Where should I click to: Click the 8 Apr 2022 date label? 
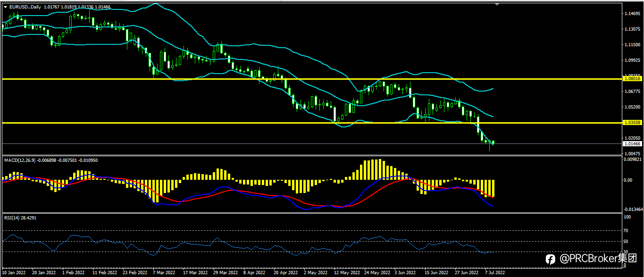point(254,273)
